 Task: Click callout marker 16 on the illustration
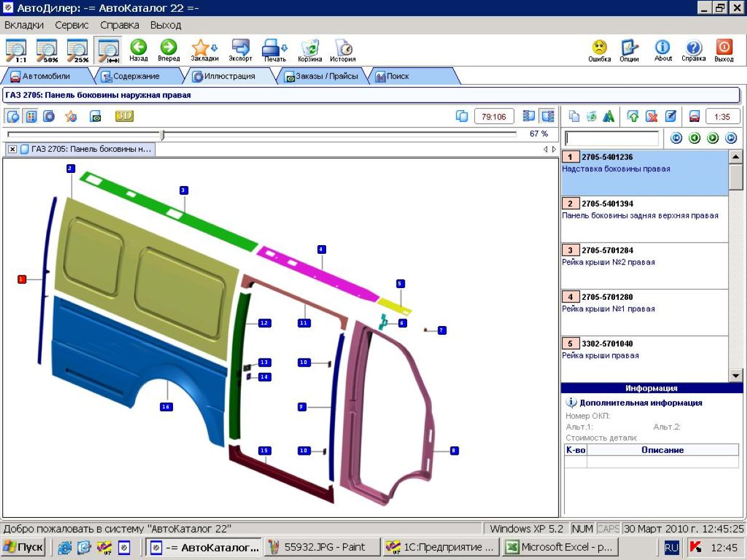tap(166, 407)
